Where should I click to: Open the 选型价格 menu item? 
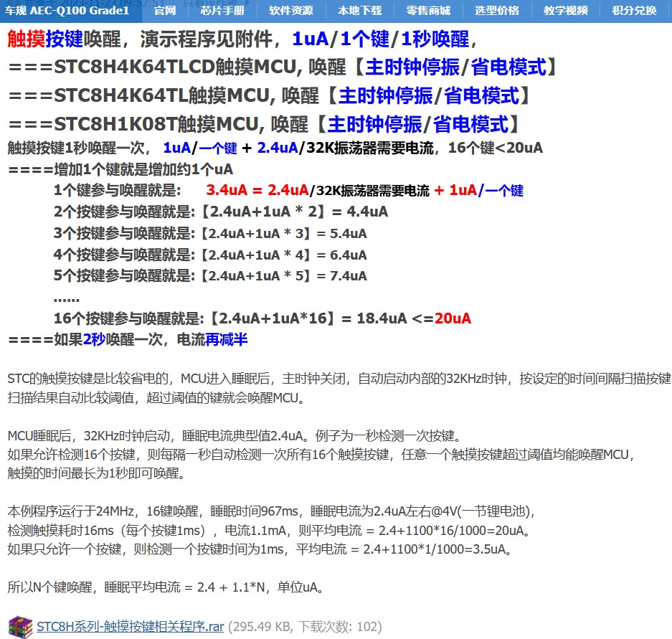click(x=497, y=10)
